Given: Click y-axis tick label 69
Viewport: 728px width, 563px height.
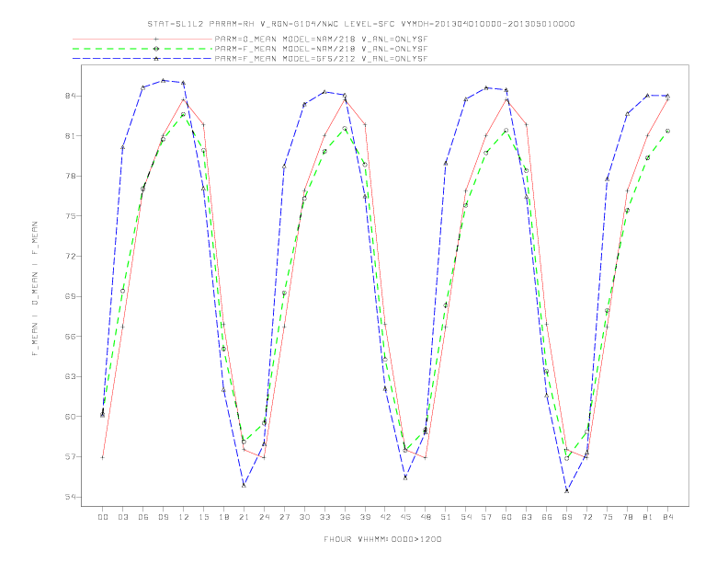Looking at the screenshot, I should [70, 296].
